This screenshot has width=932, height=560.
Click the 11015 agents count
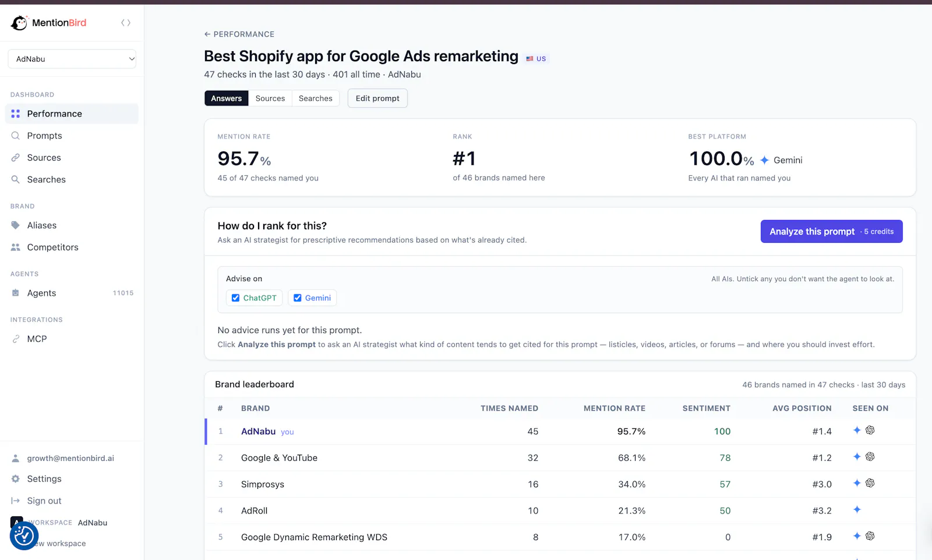click(123, 293)
